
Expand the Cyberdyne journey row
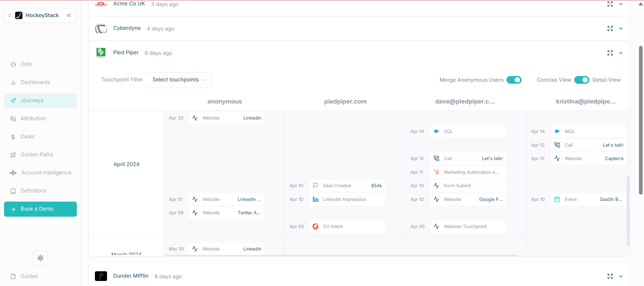point(621,28)
